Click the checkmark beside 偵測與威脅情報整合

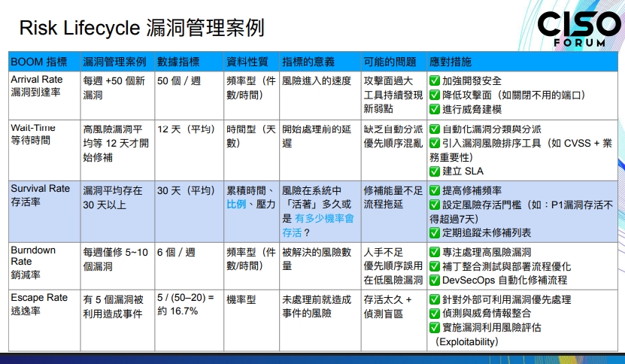click(435, 314)
